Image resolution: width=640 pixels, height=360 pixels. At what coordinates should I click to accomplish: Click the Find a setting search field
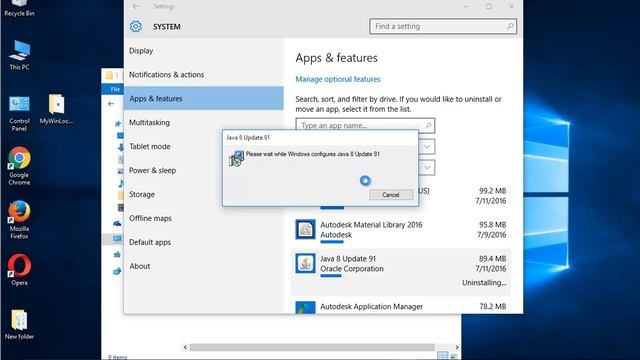(443, 26)
